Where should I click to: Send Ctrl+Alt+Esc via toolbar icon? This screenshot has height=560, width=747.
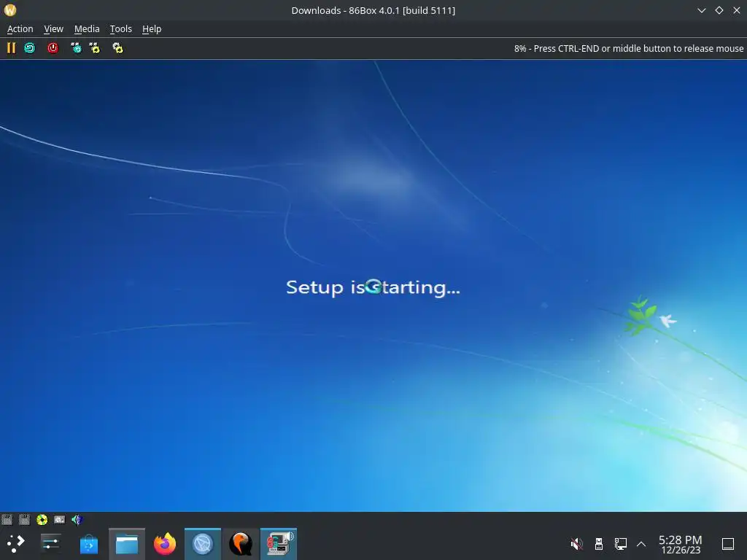(95, 48)
